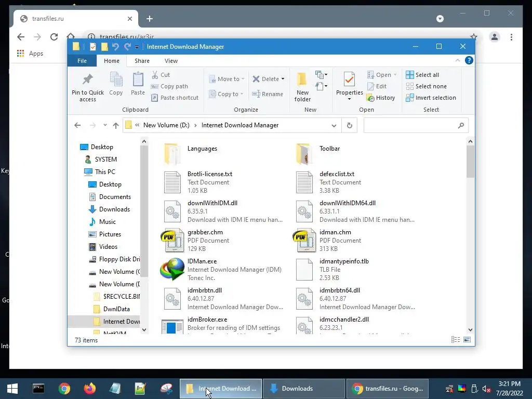
Task: Collapse the ribbon with the chevron
Action: pyautogui.click(x=458, y=60)
